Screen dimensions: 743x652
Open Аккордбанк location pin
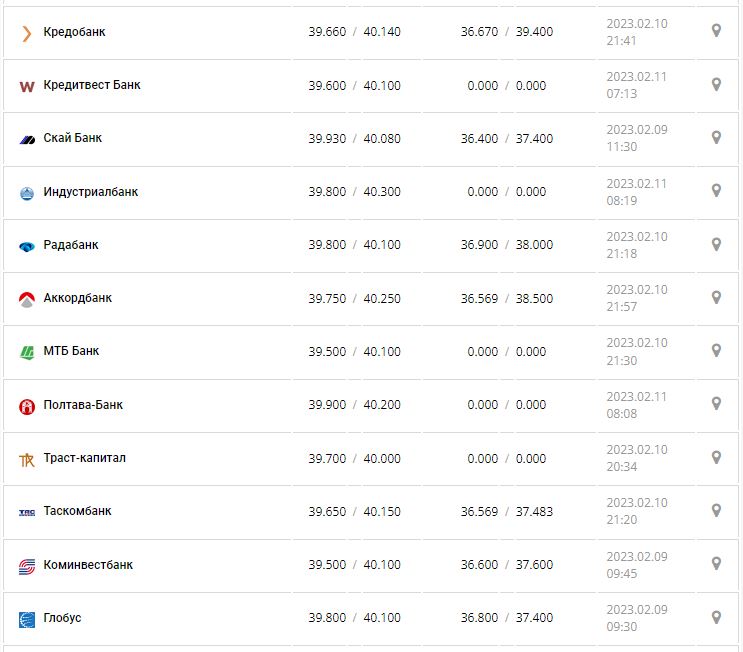pyautogui.click(x=716, y=297)
